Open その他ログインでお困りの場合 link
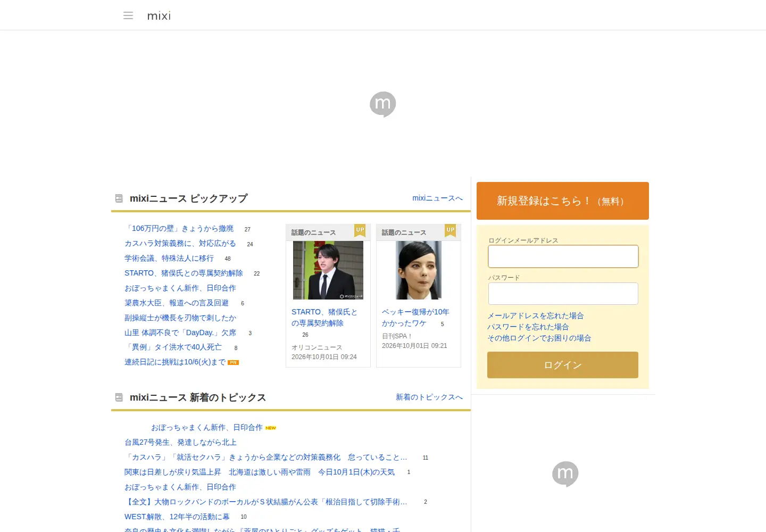The width and height of the screenshot is (766, 532). 539,338
